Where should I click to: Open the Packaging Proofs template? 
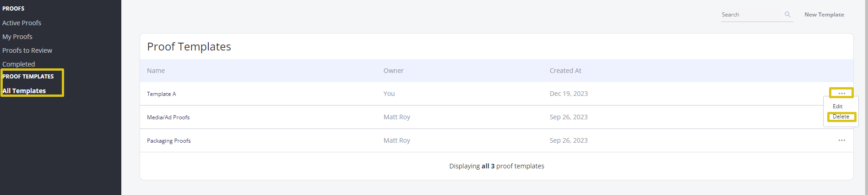click(168, 140)
